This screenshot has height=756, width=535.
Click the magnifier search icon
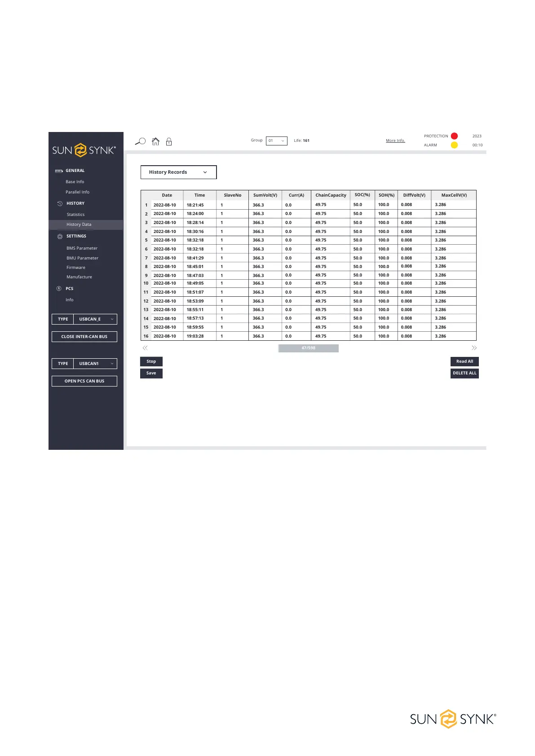tap(141, 141)
